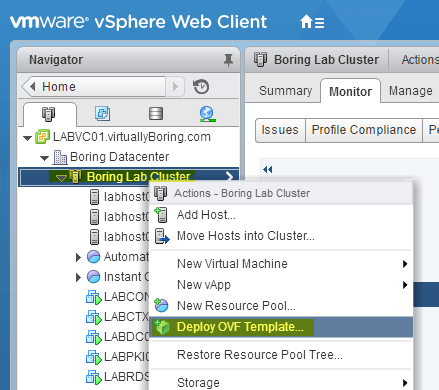Expand the Automat resource pool node
The width and height of the screenshot is (439, 390).
(78, 257)
